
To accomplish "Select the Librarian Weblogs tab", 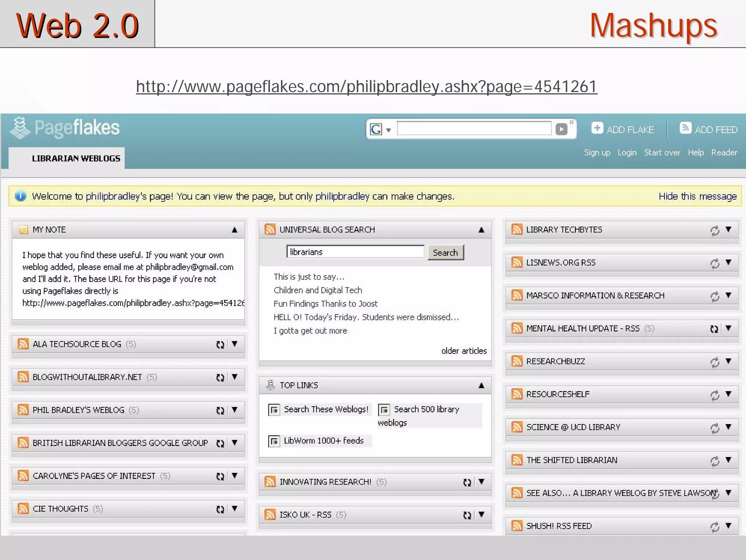I will 76,158.
